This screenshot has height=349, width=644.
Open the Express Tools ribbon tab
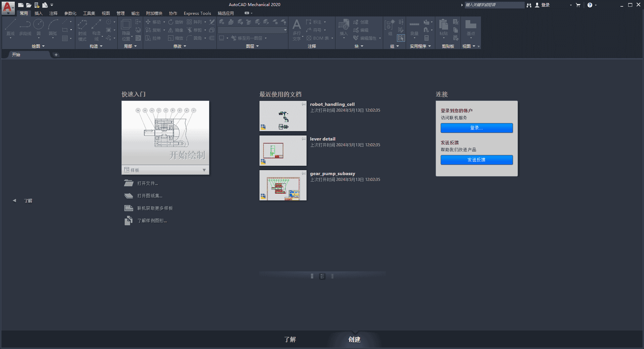coord(197,13)
